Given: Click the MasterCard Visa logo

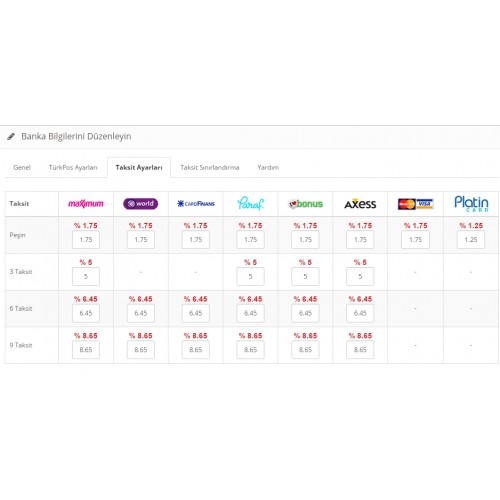Looking at the screenshot, I should click(415, 204).
